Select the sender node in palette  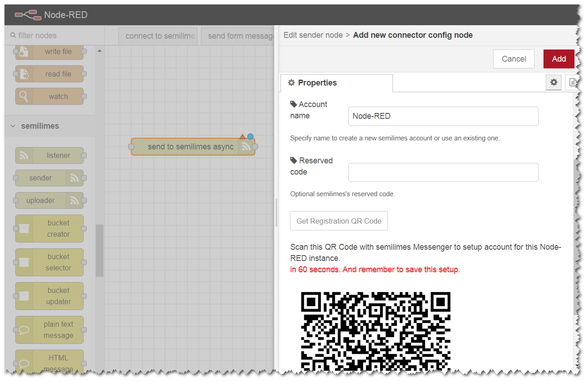point(49,178)
